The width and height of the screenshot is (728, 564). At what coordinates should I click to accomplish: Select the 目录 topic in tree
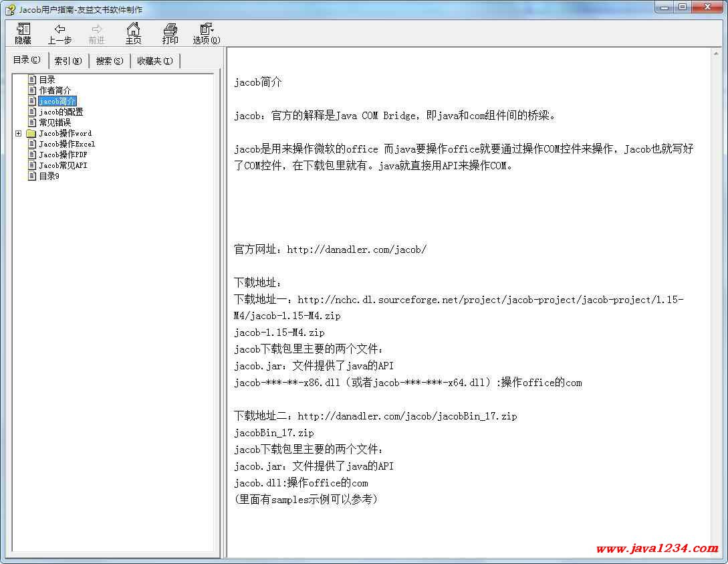(47, 80)
